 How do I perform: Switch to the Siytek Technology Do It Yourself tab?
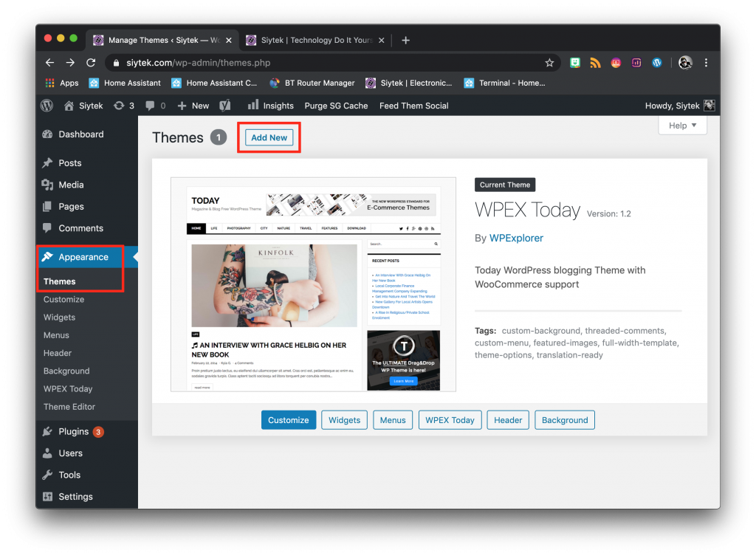point(316,40)
